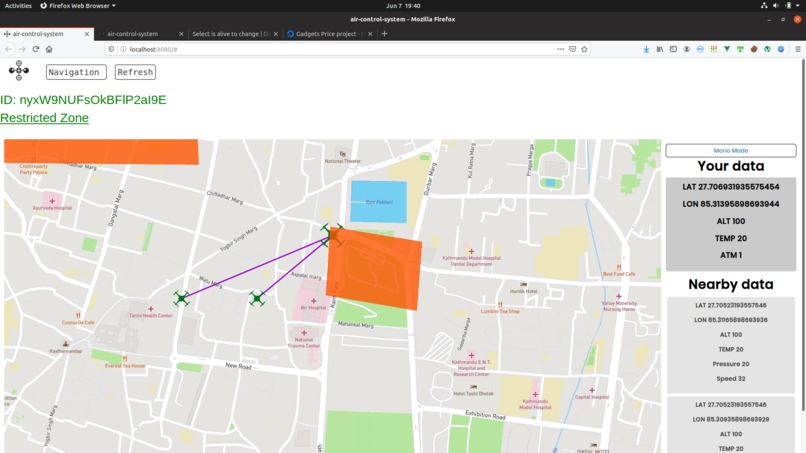The width and height of the screenshot is (806, 453).
Task: Click the Refresh button on the page
Action: [x=135, y=72]
